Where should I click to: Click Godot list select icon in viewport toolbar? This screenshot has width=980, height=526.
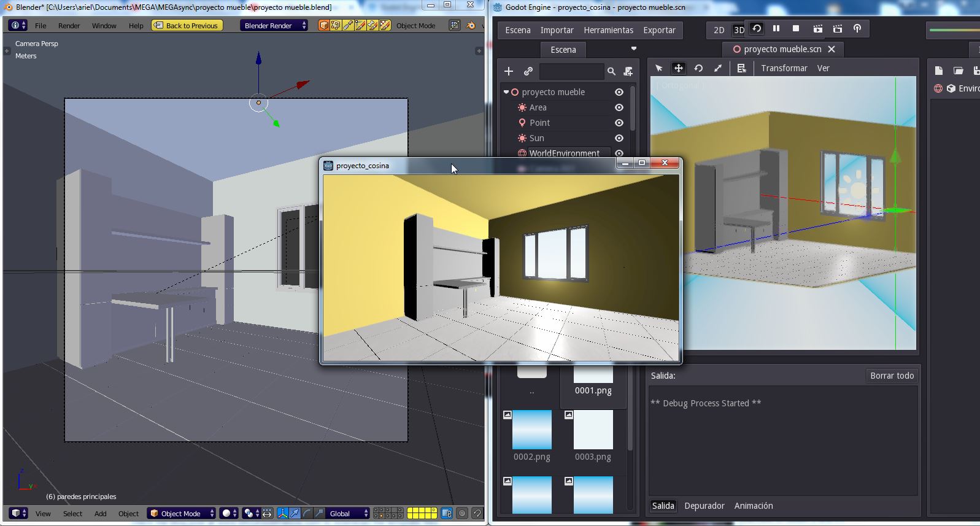(741, 68)
